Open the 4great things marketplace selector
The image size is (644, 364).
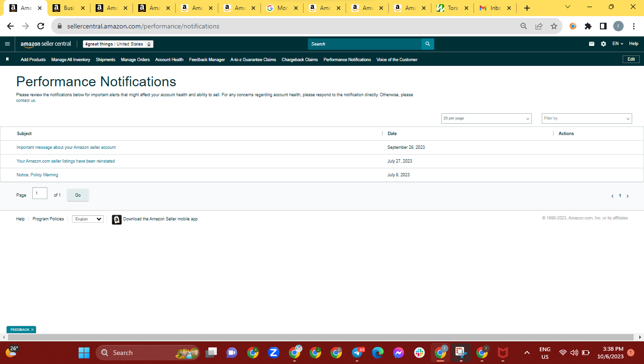click(x=118, y=44)
